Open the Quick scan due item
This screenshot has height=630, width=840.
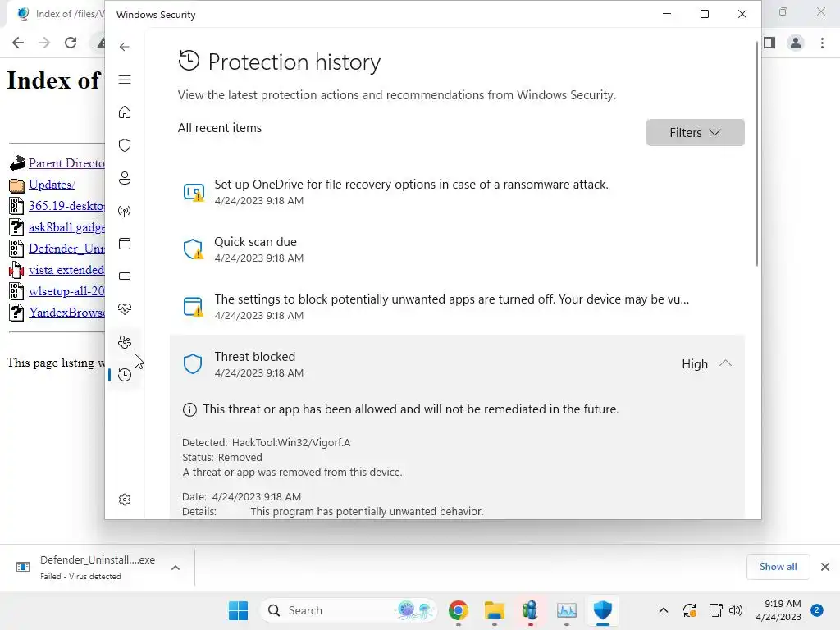click(x=457, y=249)
